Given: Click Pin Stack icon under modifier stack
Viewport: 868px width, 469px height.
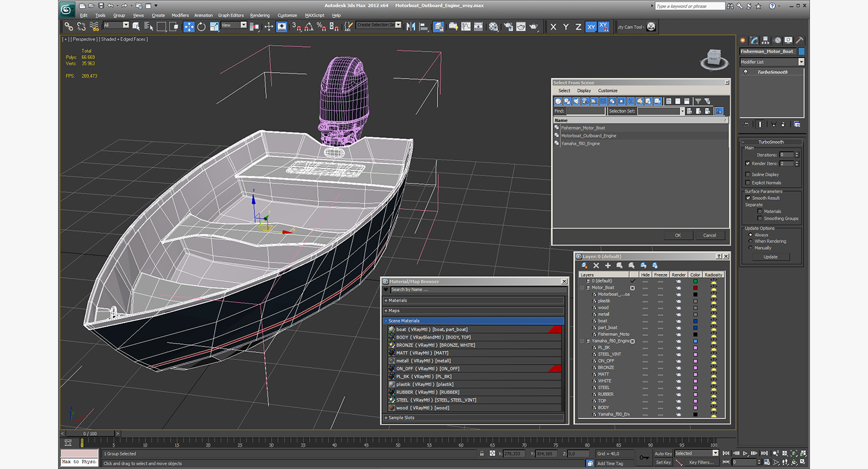Looking at the screenshot, I should point(746,124).
